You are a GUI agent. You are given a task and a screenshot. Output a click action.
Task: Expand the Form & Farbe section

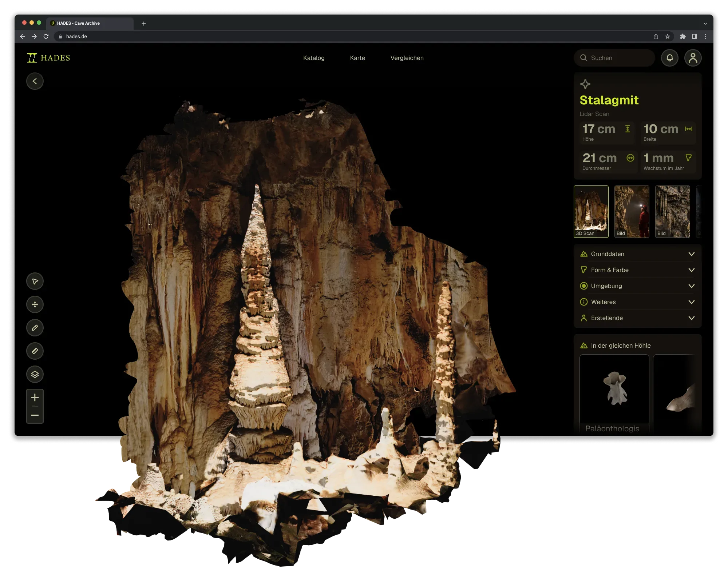pyautogui.click(x=638, y=270)
